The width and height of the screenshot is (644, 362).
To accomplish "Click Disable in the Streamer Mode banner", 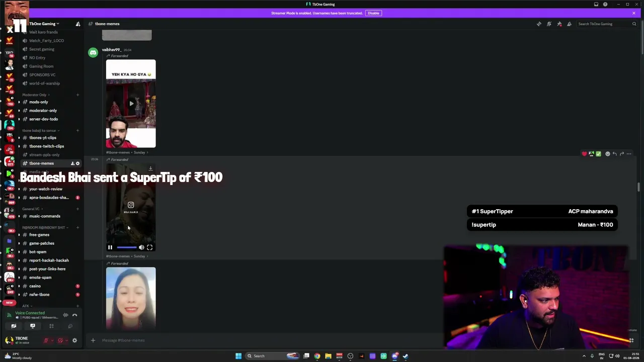I will [x=373, y=13].
